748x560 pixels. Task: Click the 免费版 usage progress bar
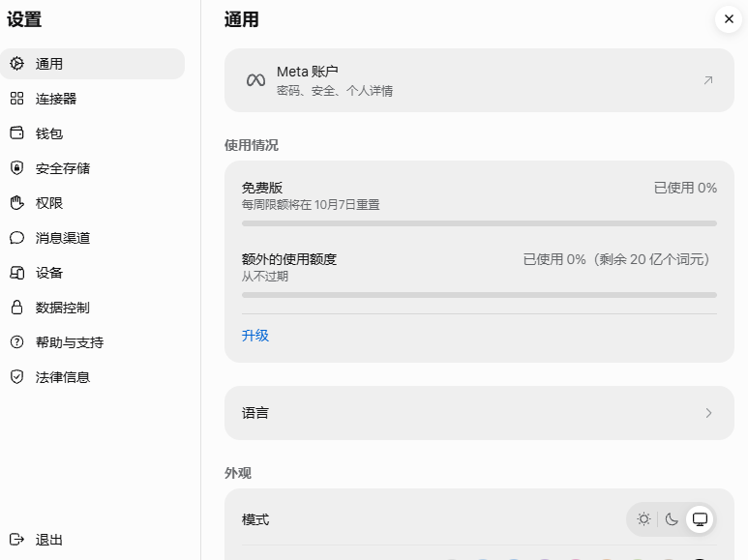pos(479,223)
